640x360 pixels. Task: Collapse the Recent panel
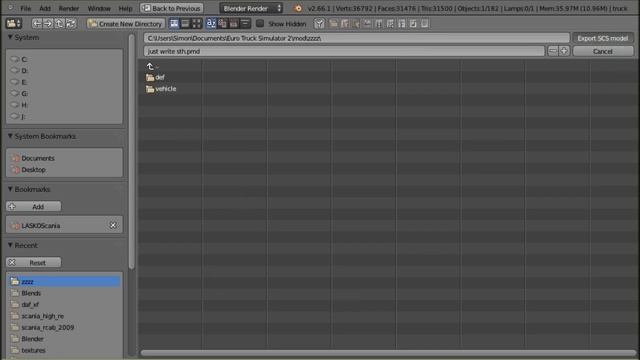coord(10,245)
